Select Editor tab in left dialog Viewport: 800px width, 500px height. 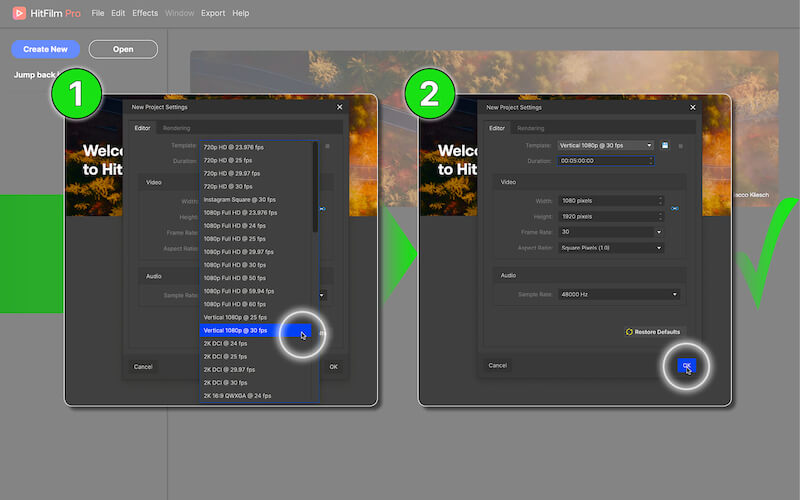click(142, 128)
